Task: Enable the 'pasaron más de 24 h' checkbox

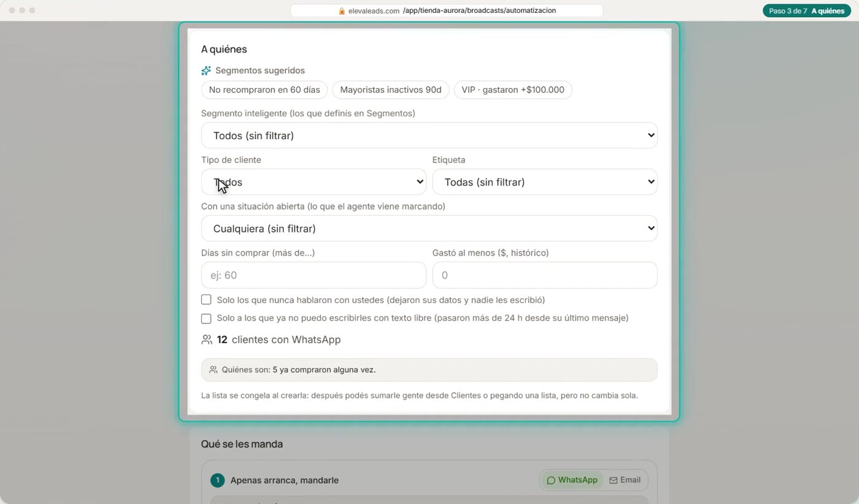Action: [x=206, y=318]
